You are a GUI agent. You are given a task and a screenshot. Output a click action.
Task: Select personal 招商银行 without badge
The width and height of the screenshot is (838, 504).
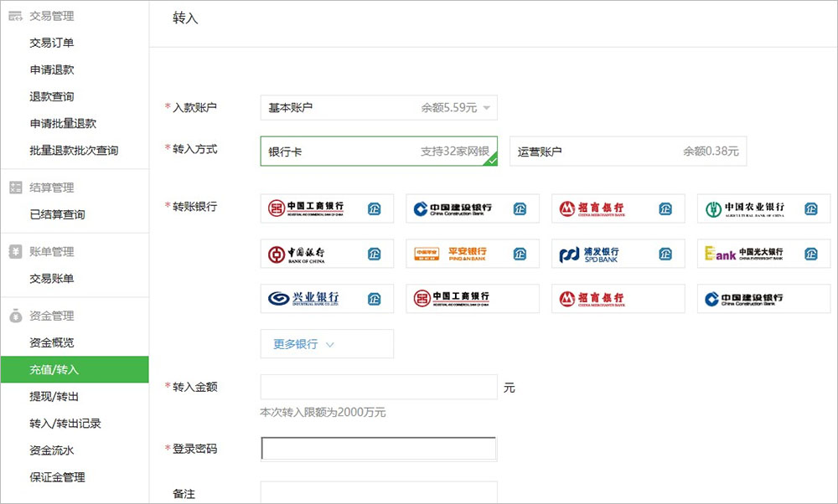618,298
